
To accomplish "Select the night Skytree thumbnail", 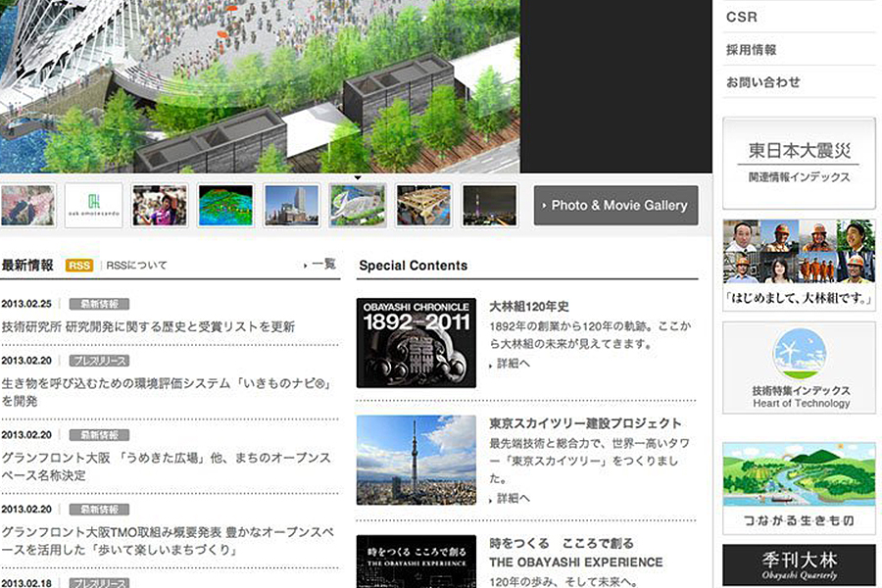I will tap(489, 206).
